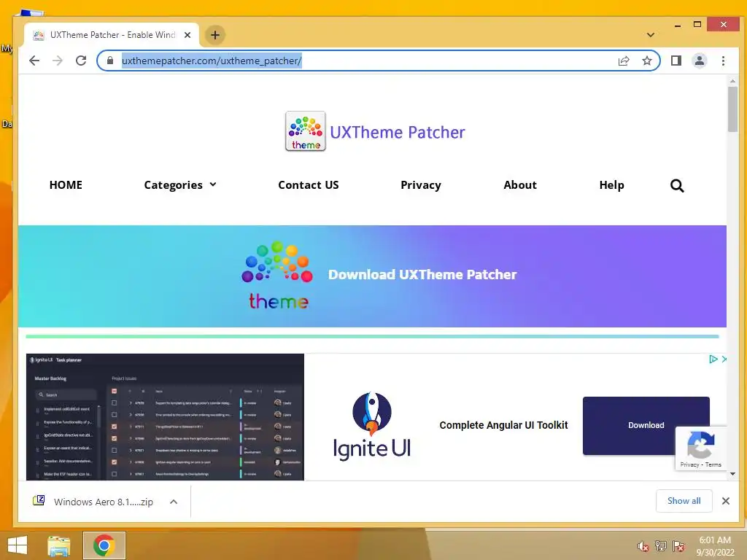The height and width of the screenshot is (560, 747).
Task: Click the Chrome taskbar icon
Action: point(104,545)
